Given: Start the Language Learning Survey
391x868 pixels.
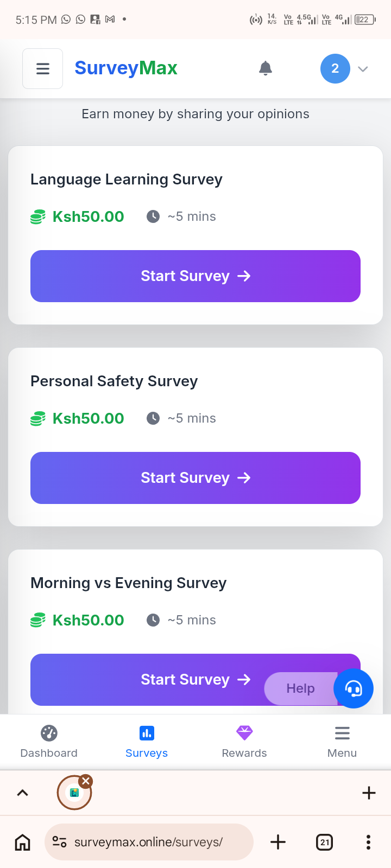Looking at the screenshot, I should [x=195, y=276].
